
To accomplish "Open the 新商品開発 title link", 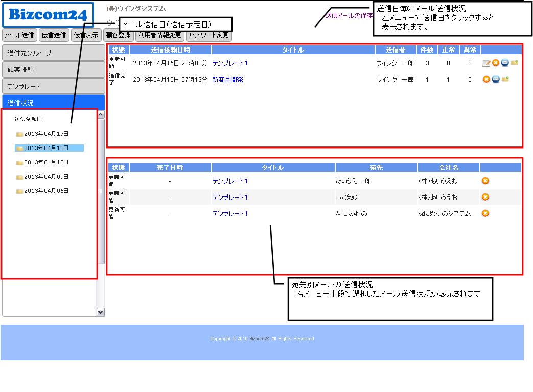I will (x=227, y=80).
